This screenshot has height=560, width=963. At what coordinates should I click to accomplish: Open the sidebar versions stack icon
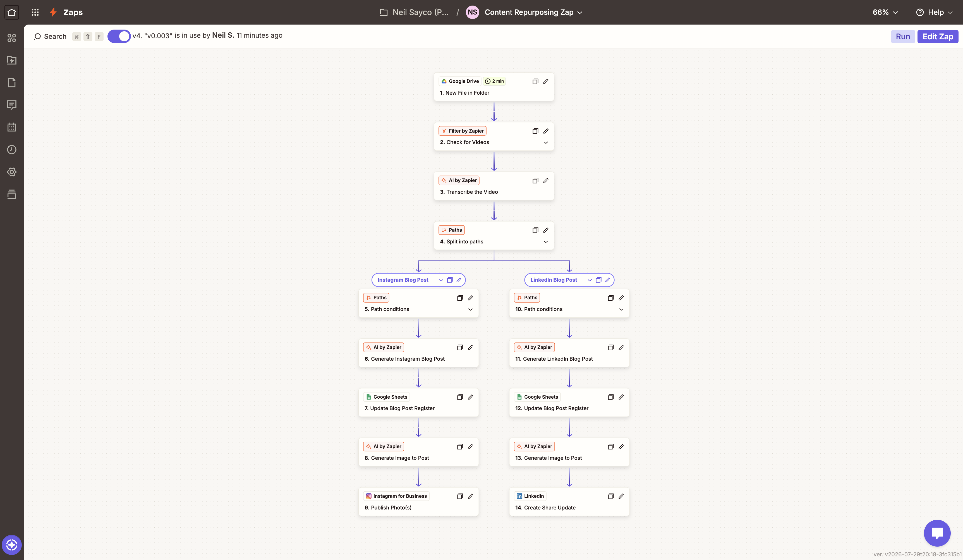pos(12,194)
